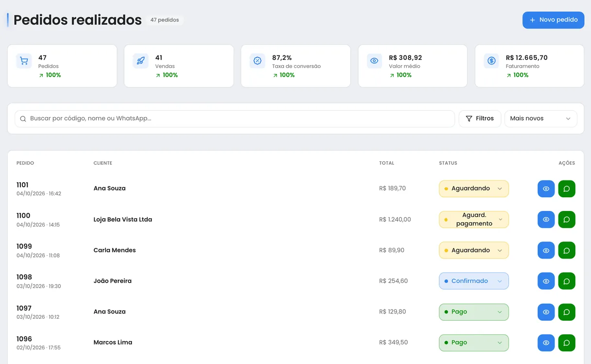The image size is (591, 364).
Task: Open Pago status dropdown for order 1096
Action: 474,343
